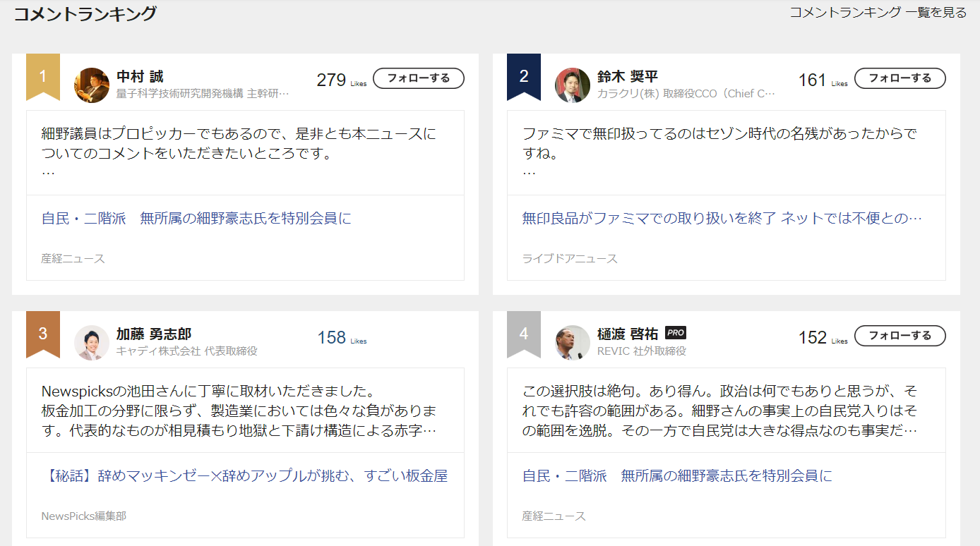Image resolution: width=980 pixels, height=546 pixels.
Task: Open 自民・二階派 article in rank 1 card
Action: [x=196, y=218]
